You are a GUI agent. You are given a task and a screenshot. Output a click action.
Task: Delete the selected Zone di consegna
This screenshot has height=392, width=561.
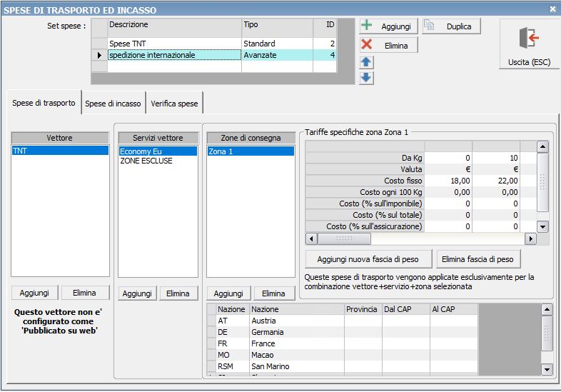click(x=273, y=293)
